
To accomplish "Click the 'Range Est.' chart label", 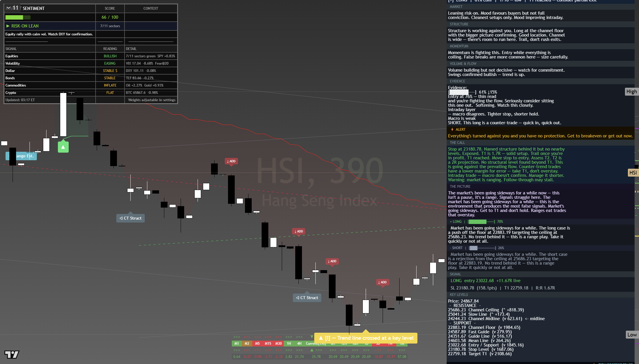I will click(x=21, y=156).
